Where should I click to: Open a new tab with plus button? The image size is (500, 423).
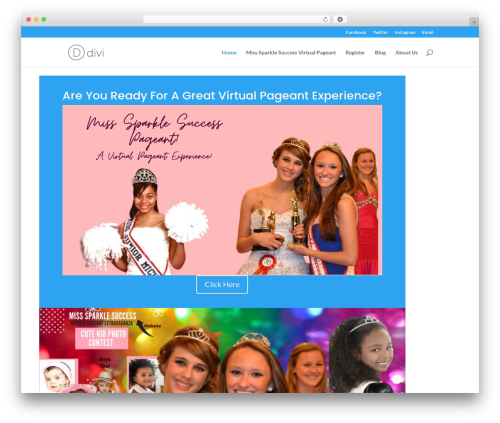point(474,22)
